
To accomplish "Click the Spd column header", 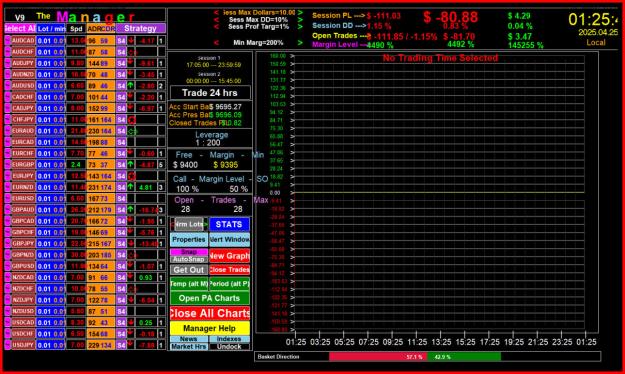I will click(x=76, y=28).
